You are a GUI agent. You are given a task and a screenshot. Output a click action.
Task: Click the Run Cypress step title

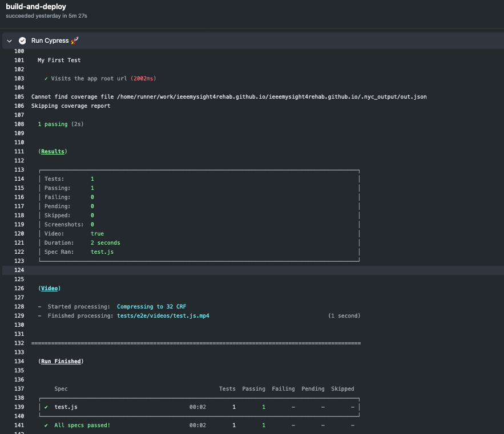(x=50, y=40)
